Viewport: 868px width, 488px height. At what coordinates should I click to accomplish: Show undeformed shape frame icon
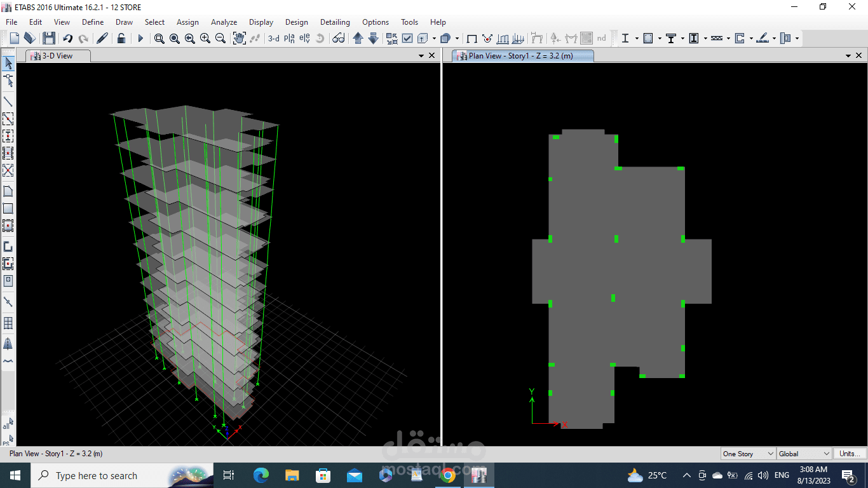click(x=471, y=38)
